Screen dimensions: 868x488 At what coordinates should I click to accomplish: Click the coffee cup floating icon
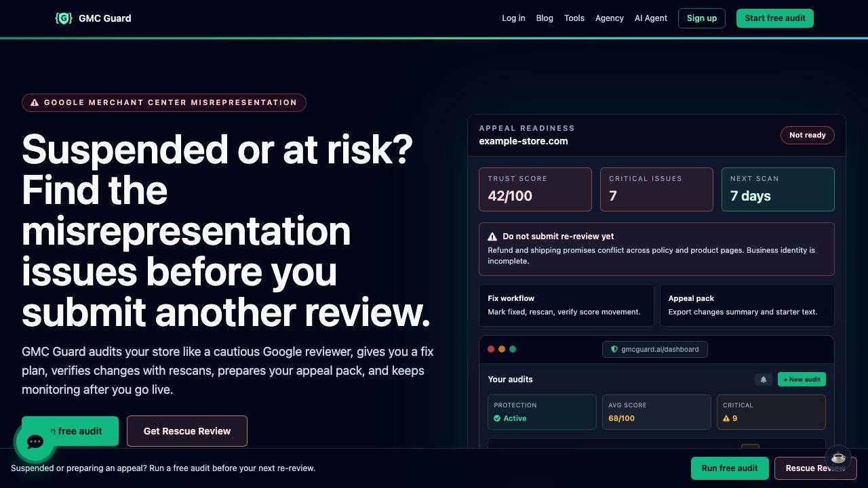point(838,457)
